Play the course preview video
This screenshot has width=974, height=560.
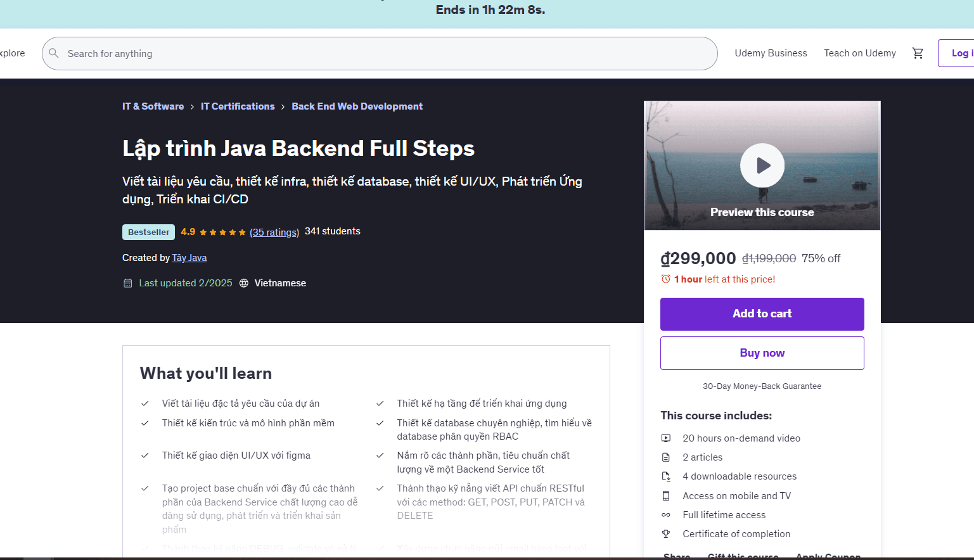tap(762, 165)
